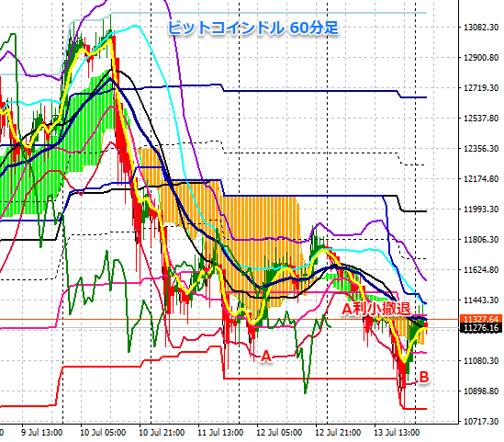Screen dimensions: 504x442
Task: Click the 9 Jul 13:00 time label
Action: point(42,432)
